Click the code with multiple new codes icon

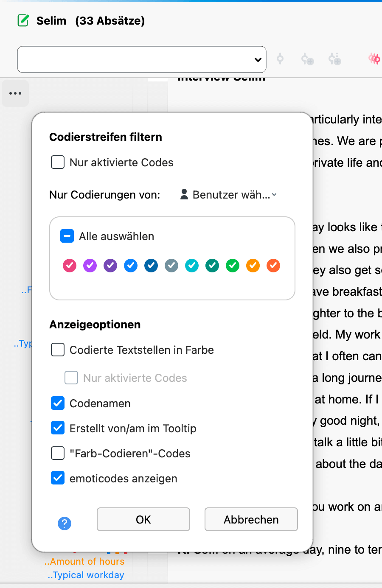point(334,59)
